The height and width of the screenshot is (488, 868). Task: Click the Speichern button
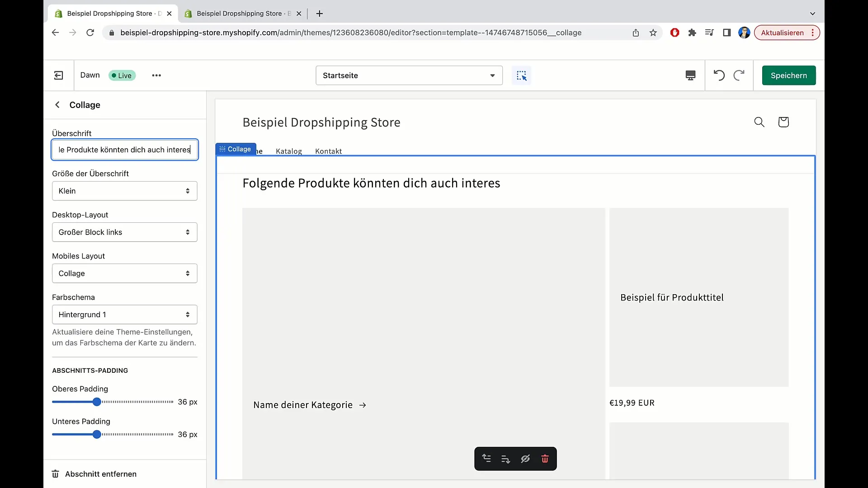789,75
